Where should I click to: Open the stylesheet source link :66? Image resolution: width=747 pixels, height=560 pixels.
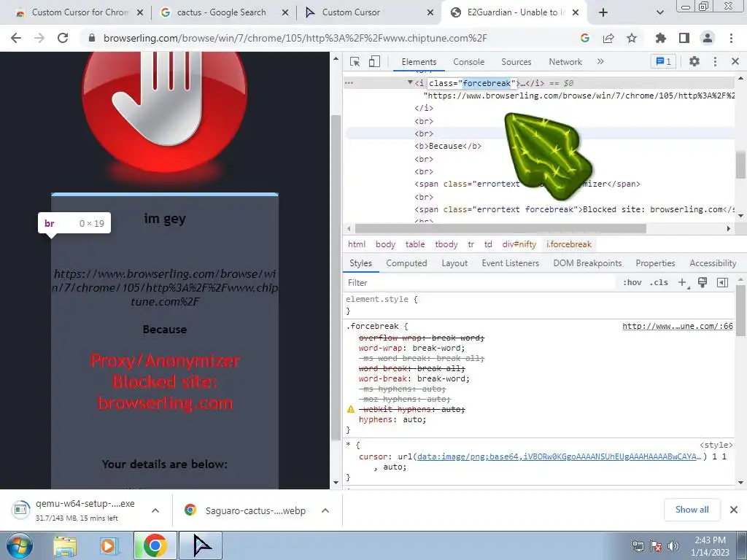678,326
